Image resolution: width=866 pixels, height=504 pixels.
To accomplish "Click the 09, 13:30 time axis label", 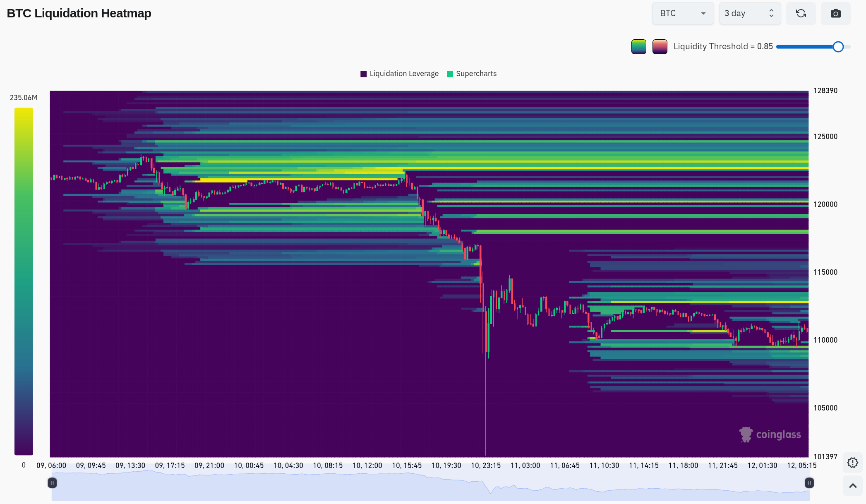I will (x=130, y=466).
